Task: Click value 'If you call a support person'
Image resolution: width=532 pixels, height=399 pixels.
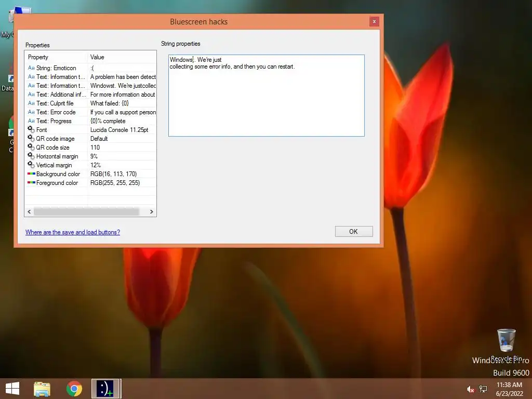Action: click(x=123, y=112)
